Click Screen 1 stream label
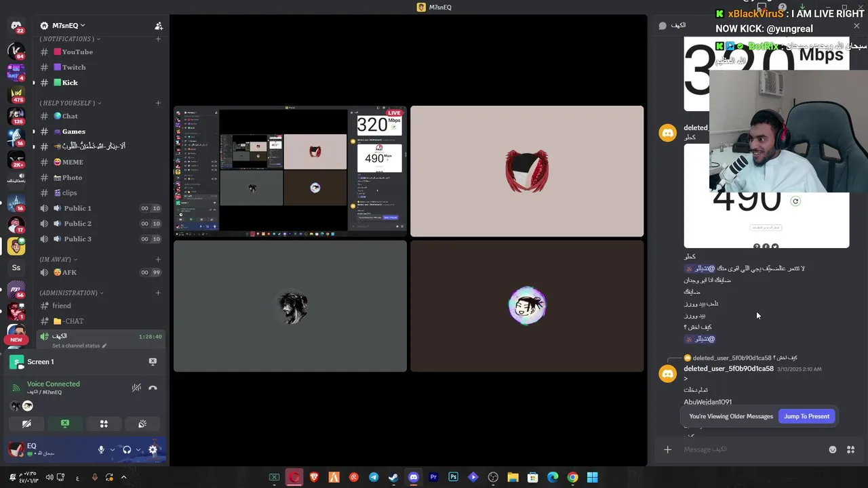This screenshot has width=868, height=488. pos(41,362)
